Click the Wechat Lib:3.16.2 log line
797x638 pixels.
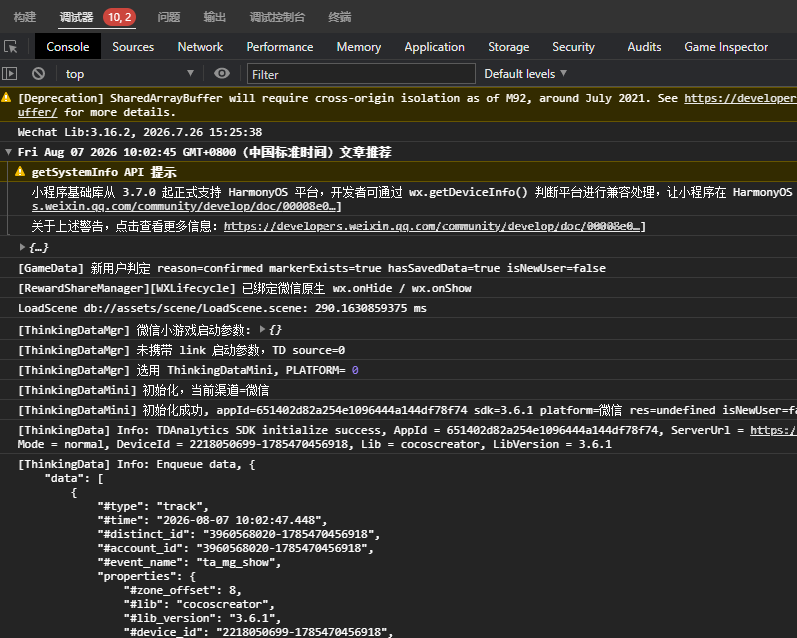click(x=140, y=132)
